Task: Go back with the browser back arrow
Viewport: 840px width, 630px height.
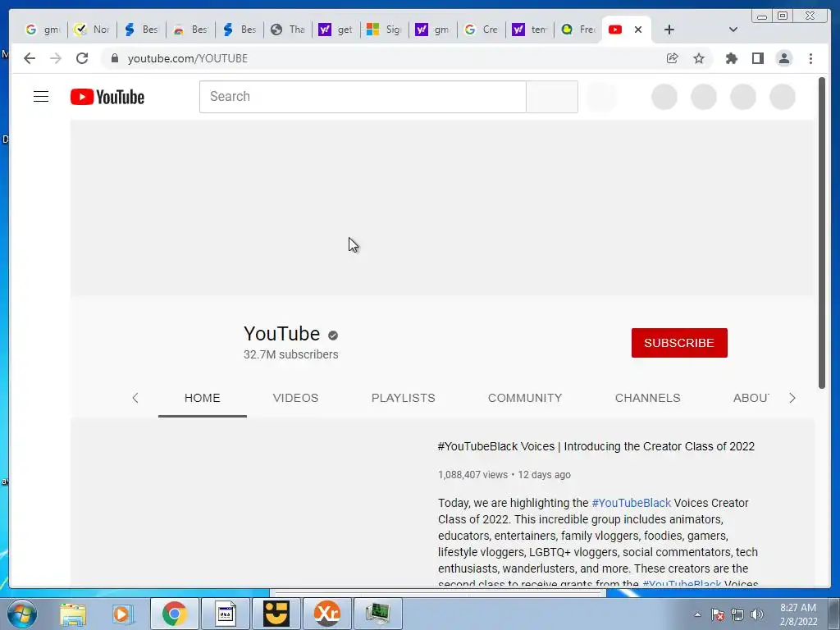Action: 30,58
